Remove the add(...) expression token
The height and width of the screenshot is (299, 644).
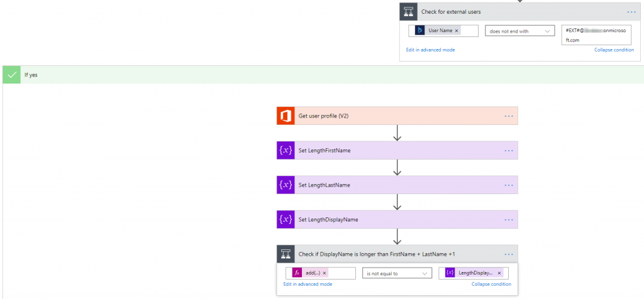tap(325, 273)
